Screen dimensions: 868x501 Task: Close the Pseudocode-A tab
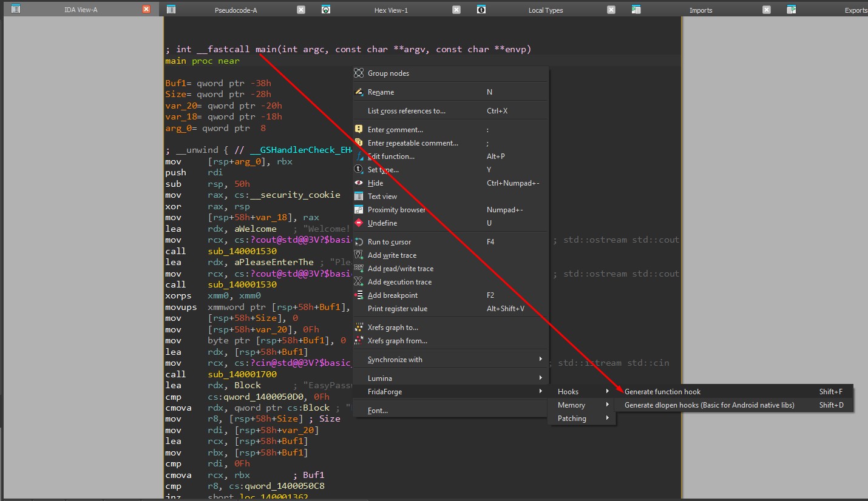click(x=301, y=10)
